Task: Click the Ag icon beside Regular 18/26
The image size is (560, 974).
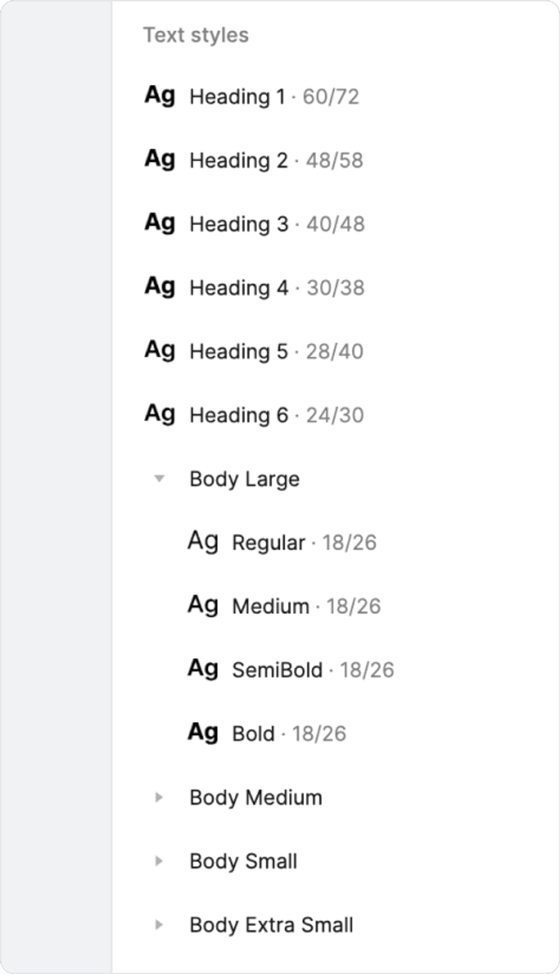Action: pyautogui.click(x=203, y=542)
